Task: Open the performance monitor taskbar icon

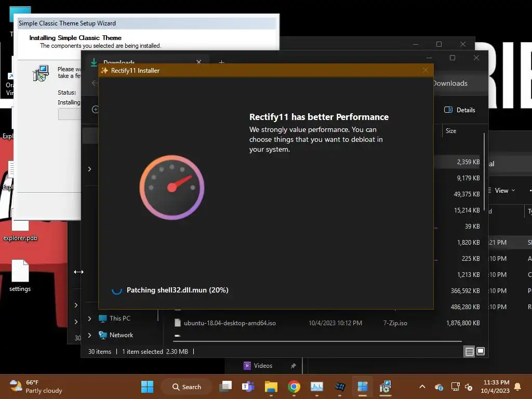Action: tap(316, 387)
